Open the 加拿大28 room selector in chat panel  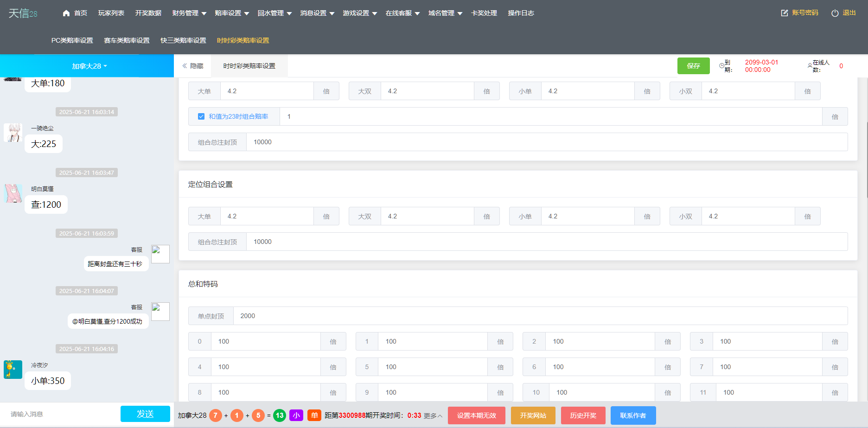click(x=88, y=66)
